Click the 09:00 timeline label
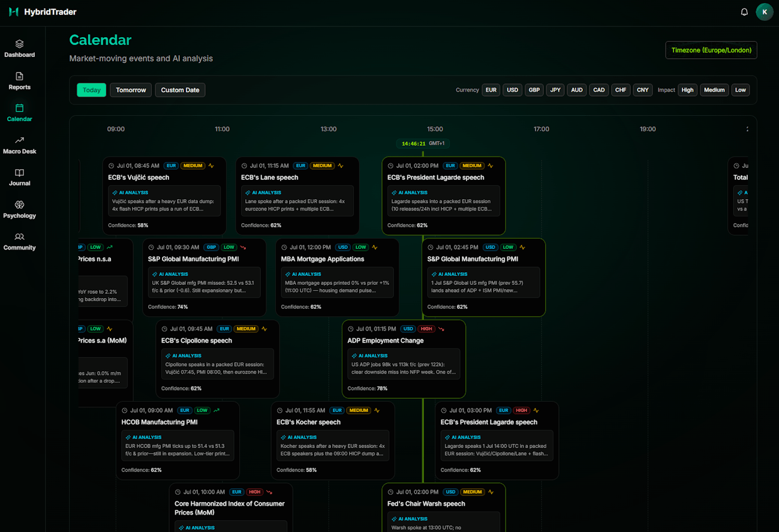The width and height of the screenshot is (779, 532). pos(116,129)
